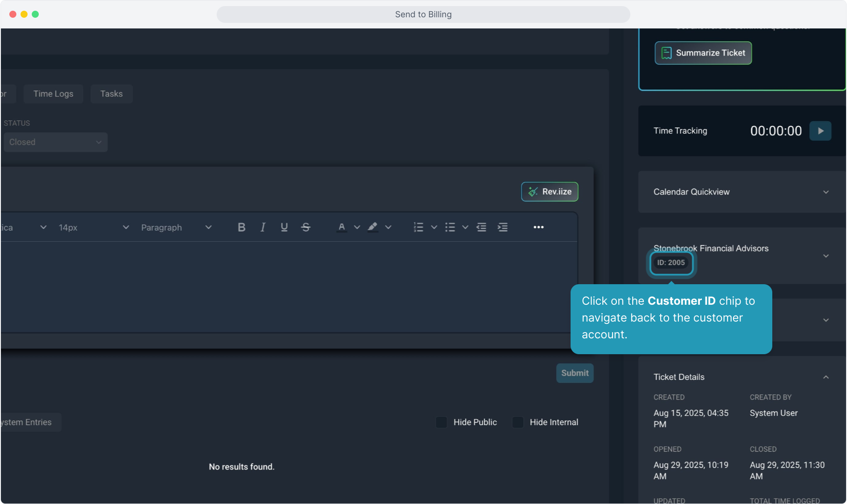Toggle italic text formatting
The image size is (847, 504).
[263, 227]
